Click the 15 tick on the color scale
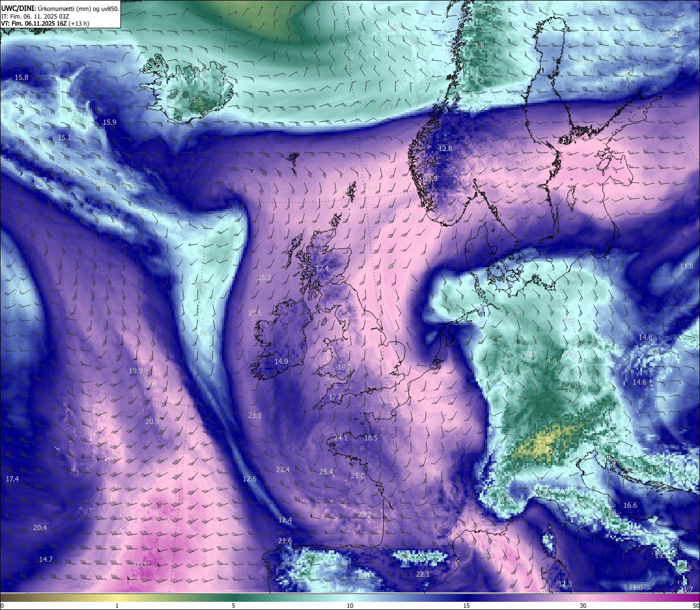Screen dimensions: 700x610 466,606
